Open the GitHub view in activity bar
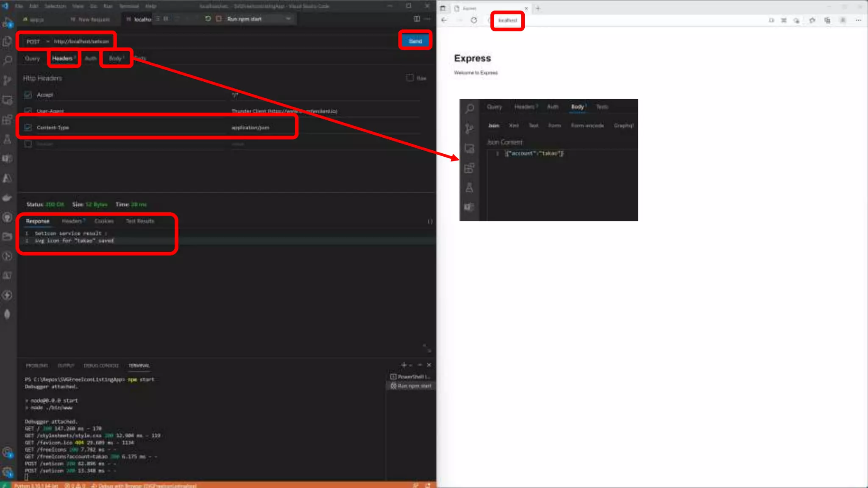The width and height of the screenshot is (868, 488). coord(7,217)
